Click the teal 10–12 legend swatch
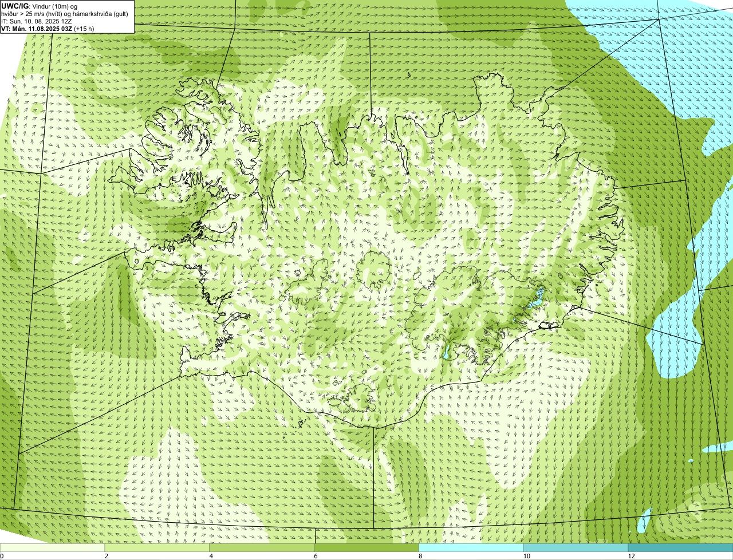Screen dimensions: 733x560 (x=576, y=548)
